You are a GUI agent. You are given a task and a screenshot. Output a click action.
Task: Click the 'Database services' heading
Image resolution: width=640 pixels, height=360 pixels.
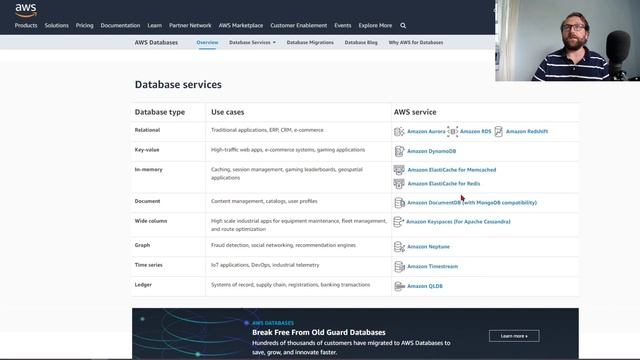tap(178, 84)
